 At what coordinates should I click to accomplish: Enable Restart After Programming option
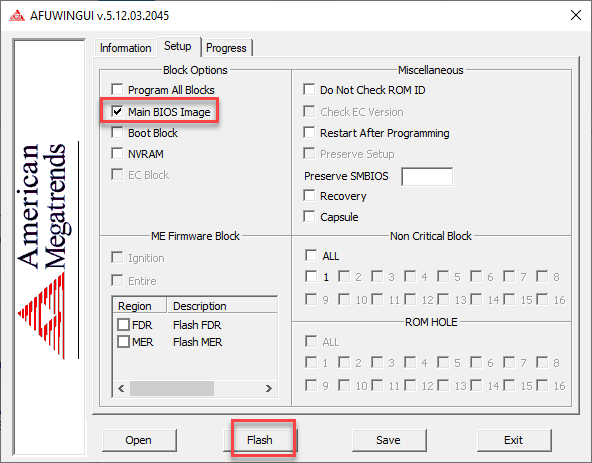coord(309,133)
